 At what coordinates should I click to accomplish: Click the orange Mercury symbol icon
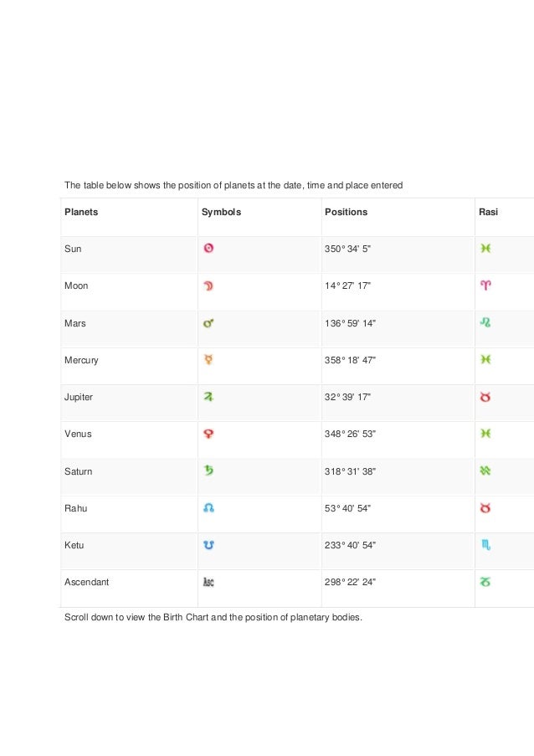[208, 360]
